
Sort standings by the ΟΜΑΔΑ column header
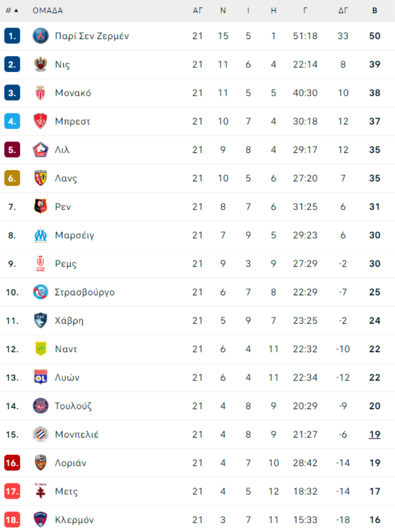48,11
